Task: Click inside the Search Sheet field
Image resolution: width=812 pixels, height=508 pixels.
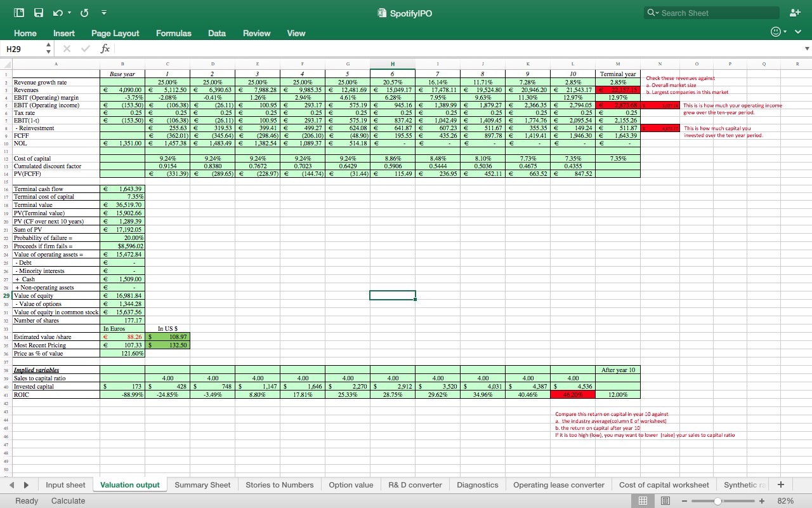Action: (x=710, y=12)
